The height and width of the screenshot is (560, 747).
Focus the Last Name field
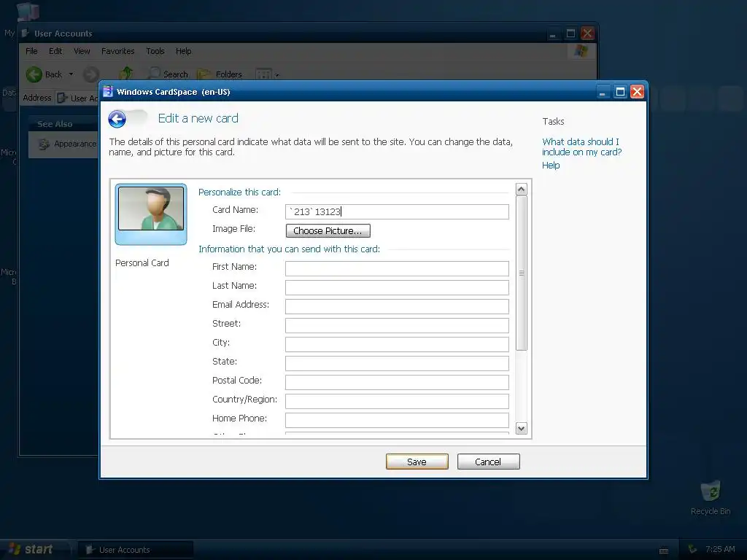coord(397,287)
